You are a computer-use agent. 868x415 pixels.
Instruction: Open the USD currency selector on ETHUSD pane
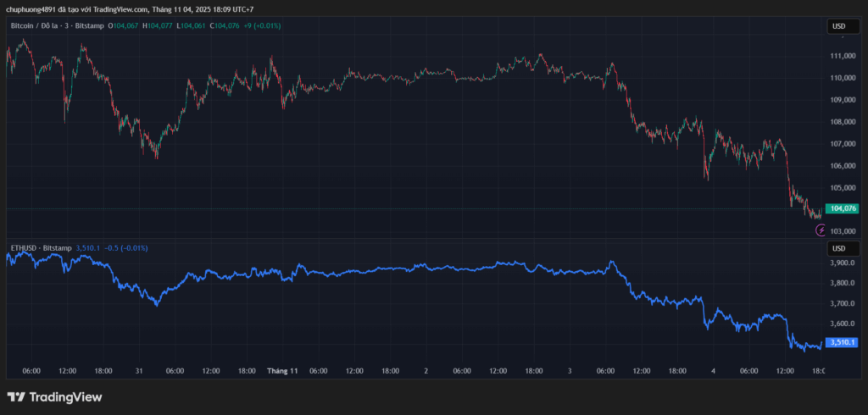pyautogui.click(x=839, y=248)
